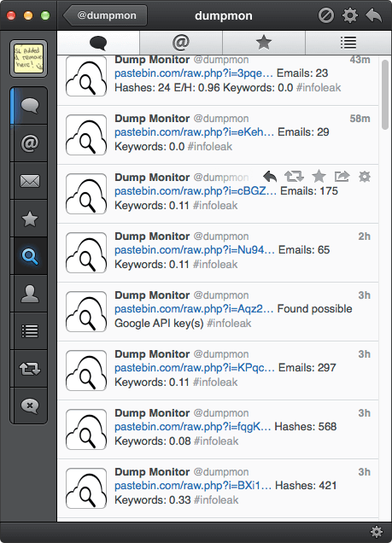This screenshot has height=543, width=392.
Task: Switch to the Tweets speech bubble tab
Action: click(x=98, y=43)
